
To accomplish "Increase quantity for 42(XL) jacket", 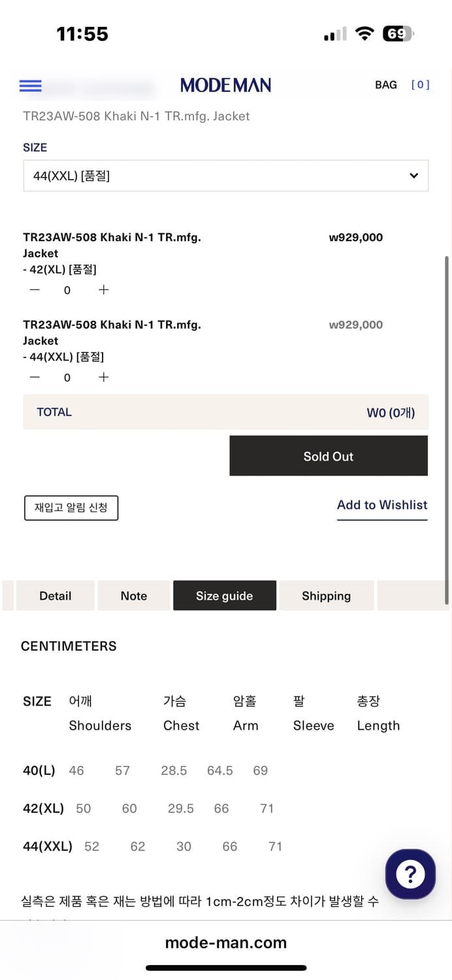I will 103,289.
